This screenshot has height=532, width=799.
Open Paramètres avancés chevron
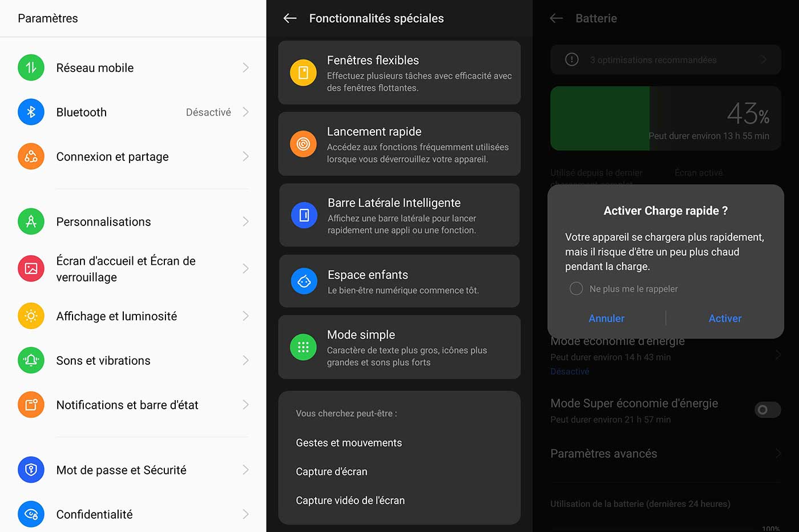click(x=778, y=454)
